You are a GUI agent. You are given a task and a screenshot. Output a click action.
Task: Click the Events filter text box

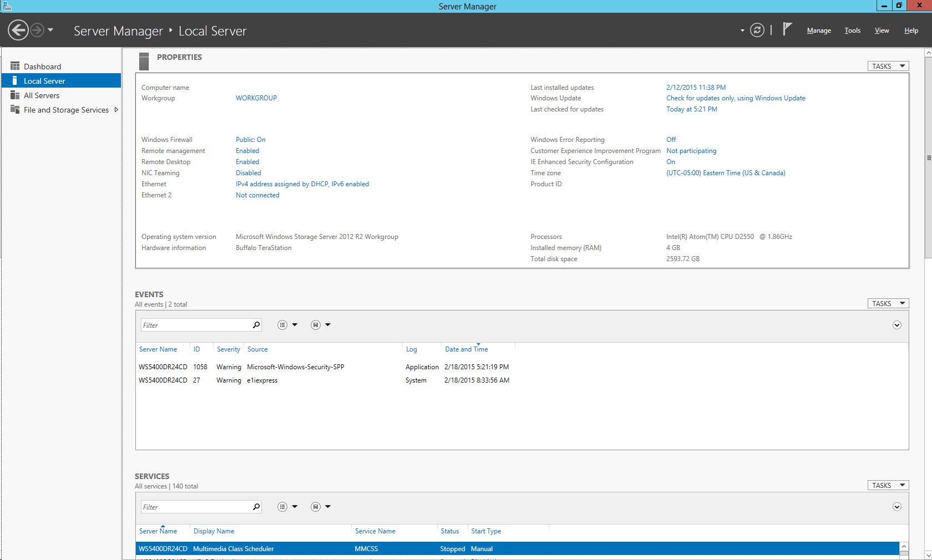(195, 325)
